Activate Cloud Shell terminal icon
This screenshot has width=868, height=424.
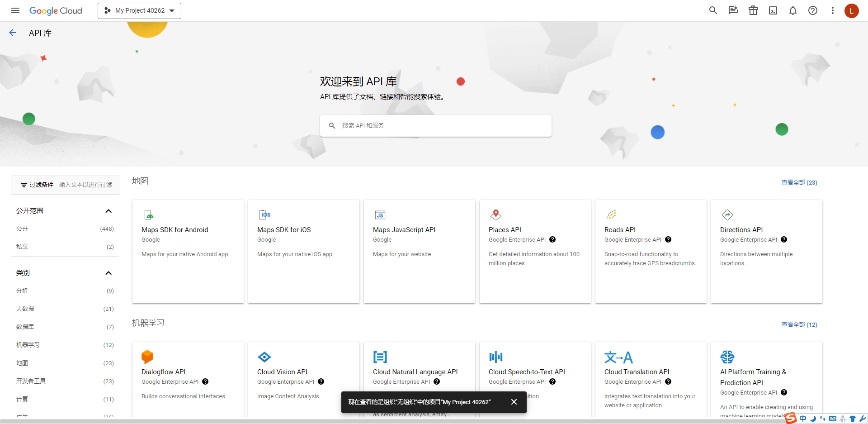pyautogui.click(x=773, y=10)
